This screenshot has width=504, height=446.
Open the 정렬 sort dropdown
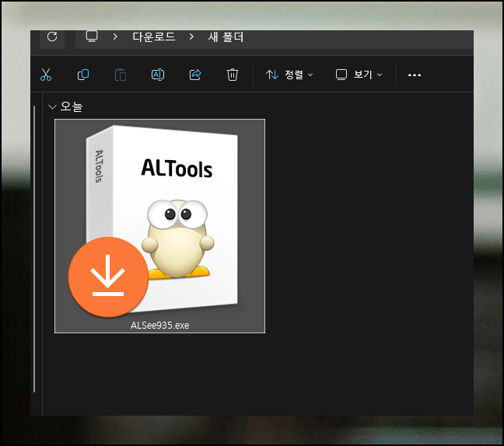(289, 75)
